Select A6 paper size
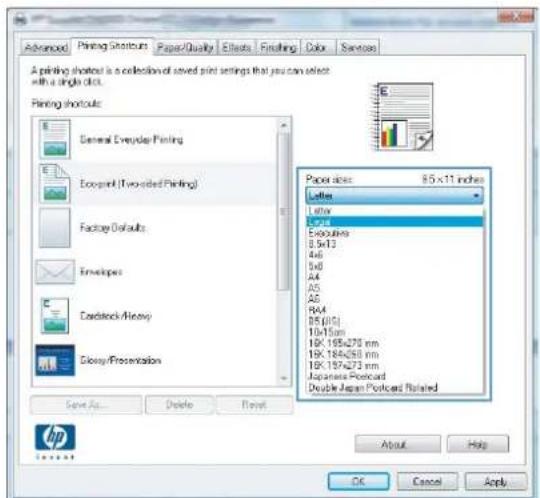 click(x=395, y=299)
